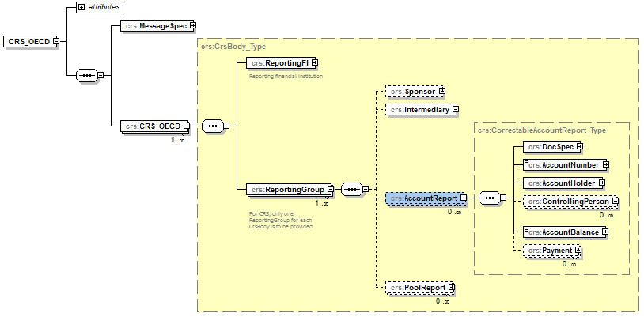Select the crs:AccountNumber element box
The width and height of the screenshot is (644, 317).
coord(566,164)
